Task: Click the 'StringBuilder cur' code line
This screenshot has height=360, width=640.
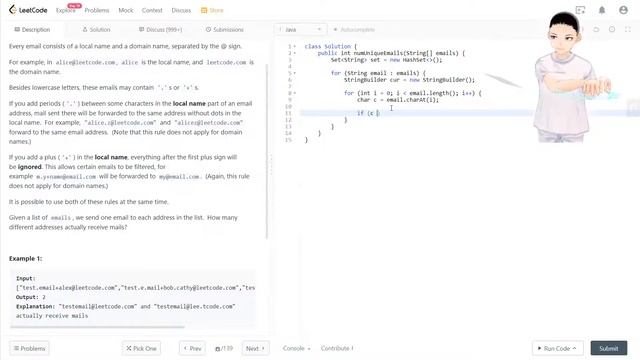Action: (x=409, y=80)
